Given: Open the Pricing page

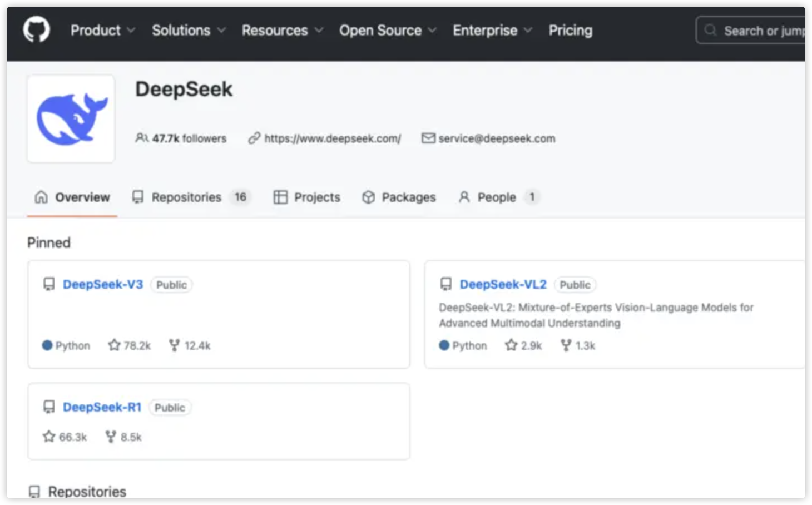Looking at the screenshot, I should pyautogui.click(x=571, y=31).
